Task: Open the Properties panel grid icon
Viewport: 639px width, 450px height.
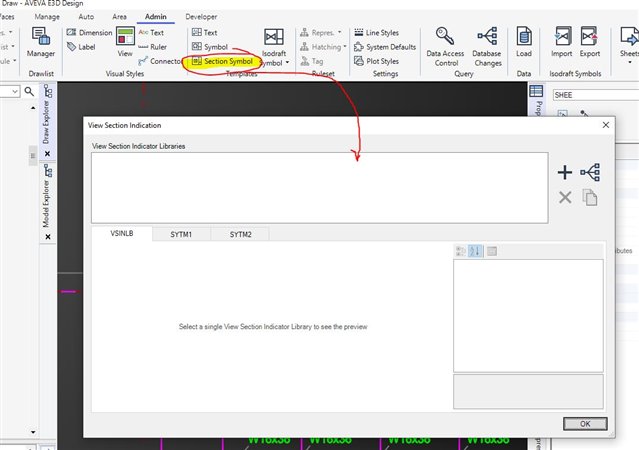Action: pos(536,91)
